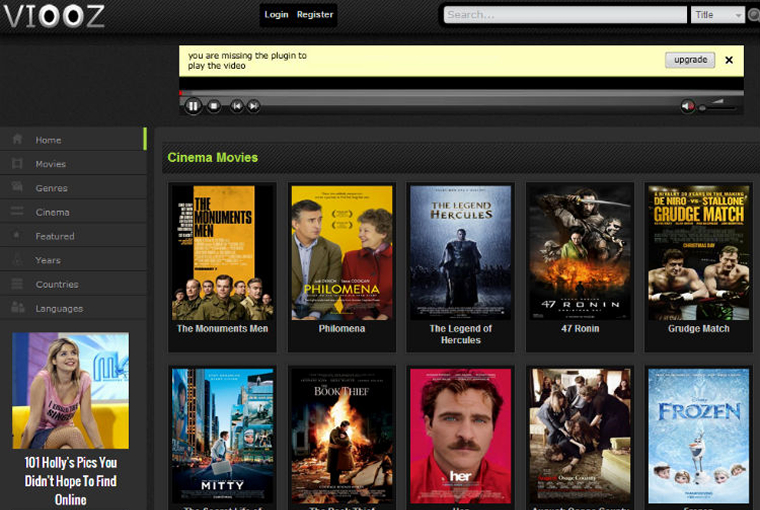The height and width of the screenshot is (510, 760).
Task: Go to Home in sidebar
Action: pyautogui.click(x=48, y=140)
